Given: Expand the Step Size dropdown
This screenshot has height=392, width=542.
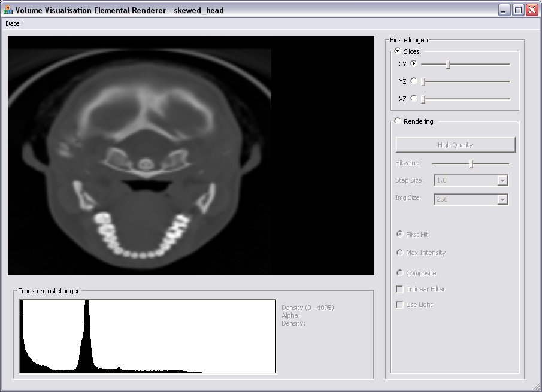Looking at the screenshot, I should click(503, 181).
